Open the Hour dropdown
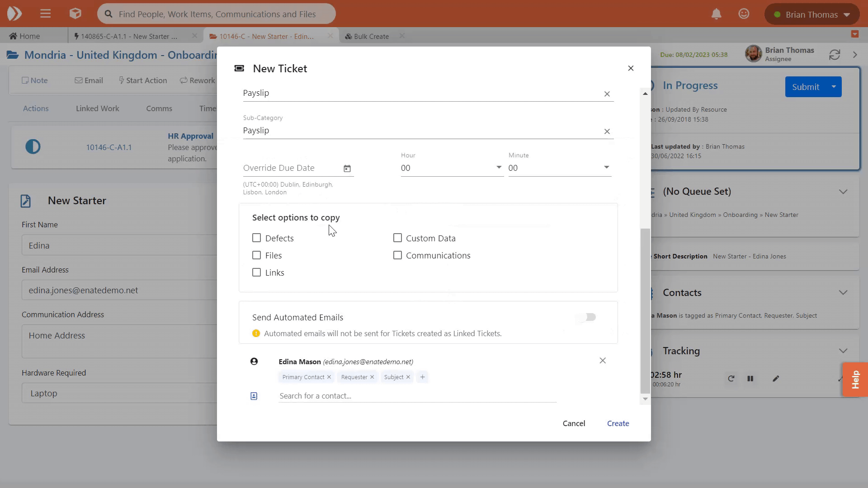 [x=452, y=168]
